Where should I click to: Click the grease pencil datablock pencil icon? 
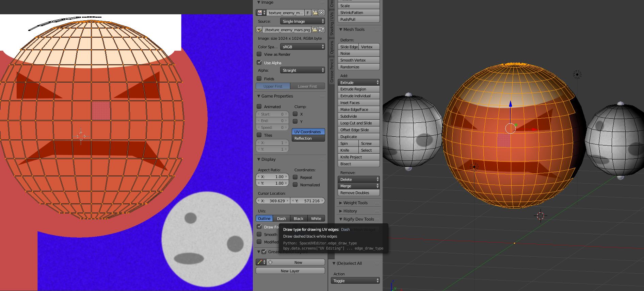pos(261,262)
